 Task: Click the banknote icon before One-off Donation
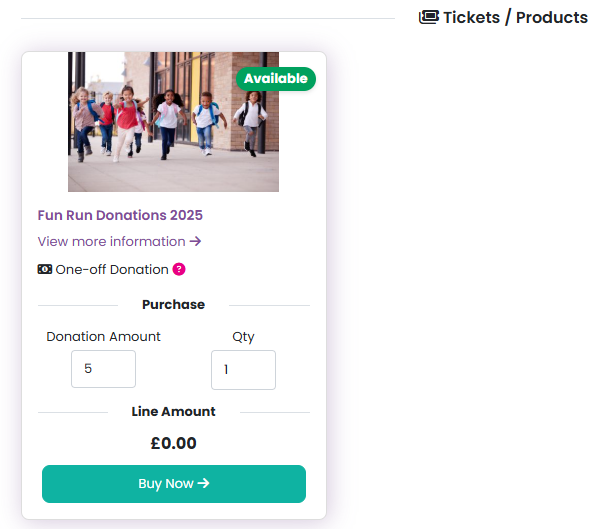[45, 269]
